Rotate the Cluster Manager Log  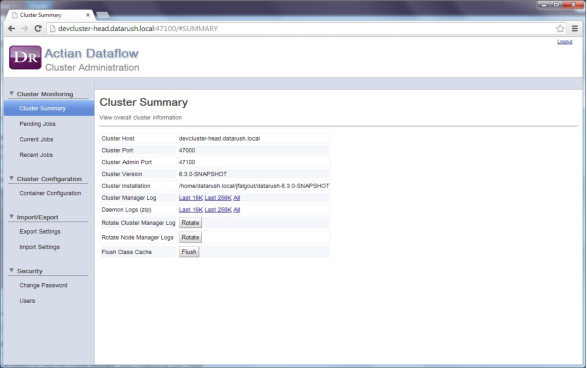[190, 223]
